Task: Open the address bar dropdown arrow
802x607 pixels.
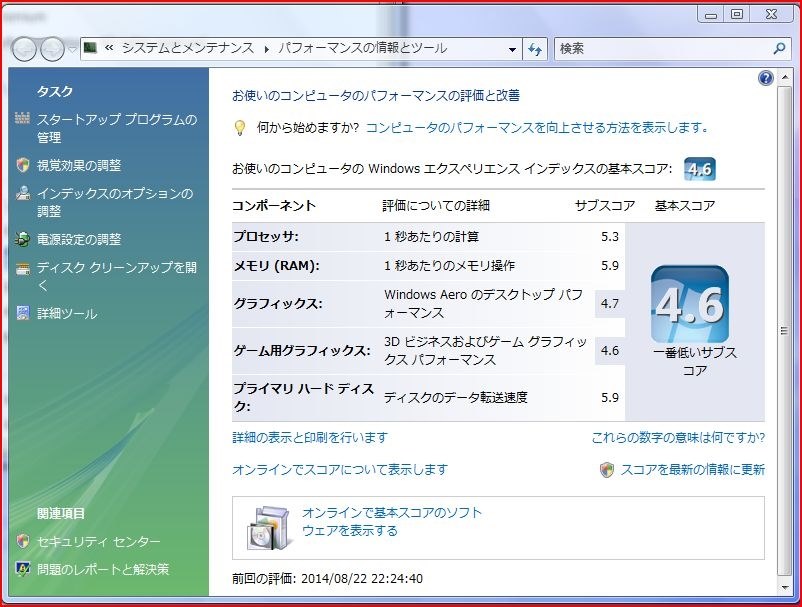Action: tap(512, 50)
